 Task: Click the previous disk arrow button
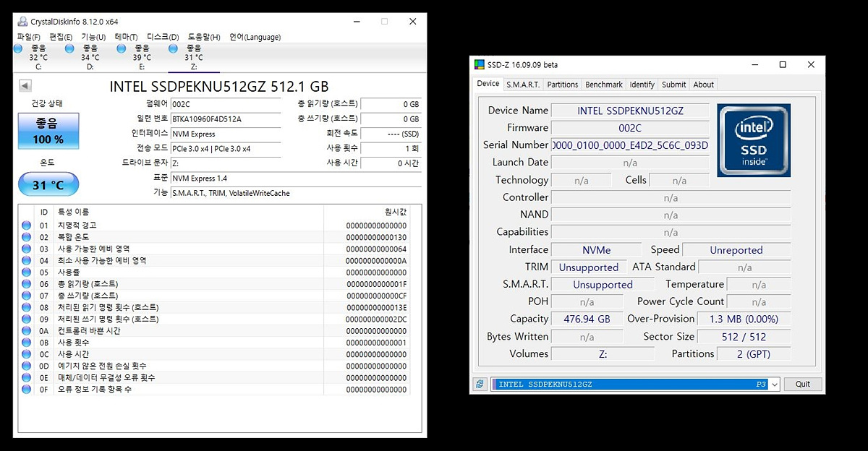pyautogui.click(x=25, y=86)
